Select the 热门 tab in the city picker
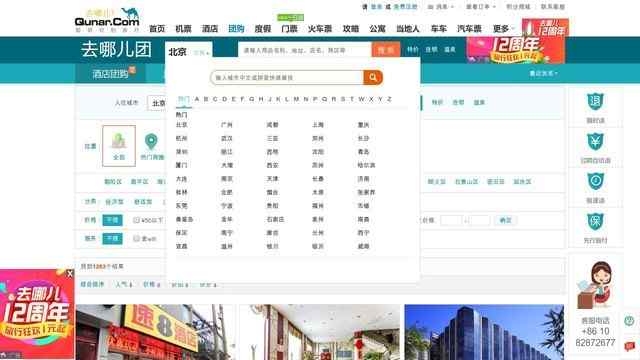The image size is (640, 360). [x=184, y=99]
